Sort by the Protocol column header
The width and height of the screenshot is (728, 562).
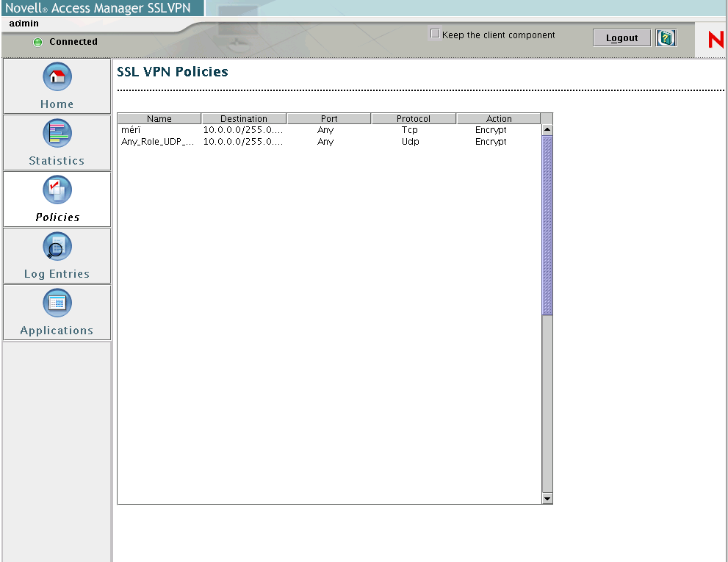coord(413,118)
